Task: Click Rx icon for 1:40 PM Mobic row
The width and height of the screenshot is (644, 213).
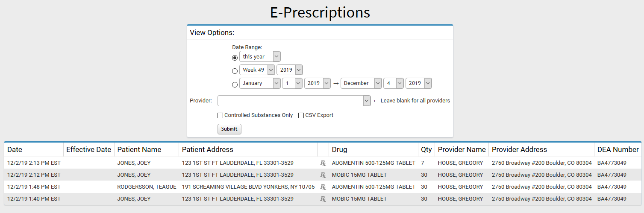Action: [x=323, y=199]
